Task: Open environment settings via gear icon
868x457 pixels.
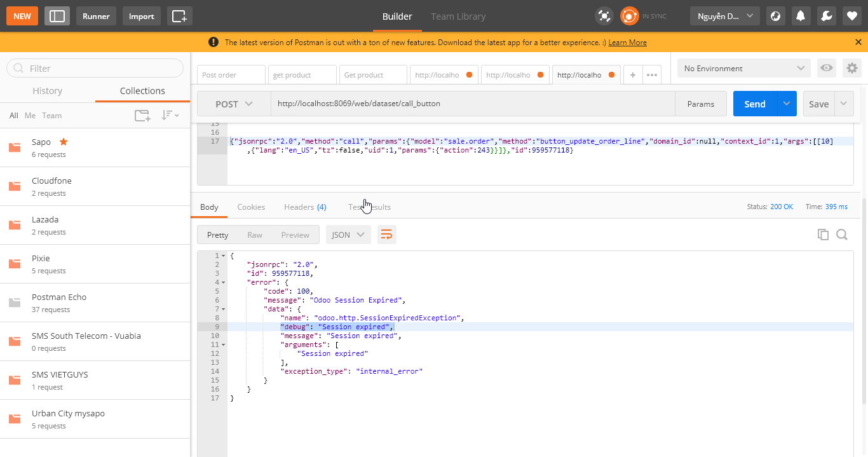Action: (852, 68)
